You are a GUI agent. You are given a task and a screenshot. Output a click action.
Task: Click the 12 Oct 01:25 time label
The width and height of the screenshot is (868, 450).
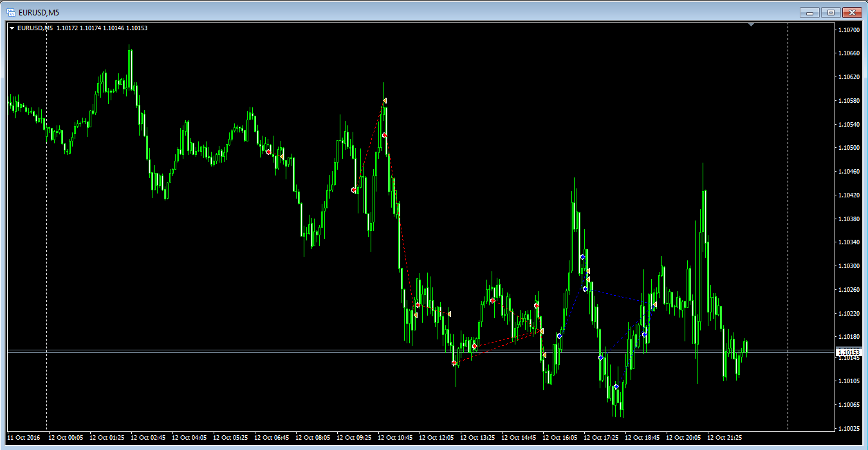pyautogui.click(x=107, y=438)
